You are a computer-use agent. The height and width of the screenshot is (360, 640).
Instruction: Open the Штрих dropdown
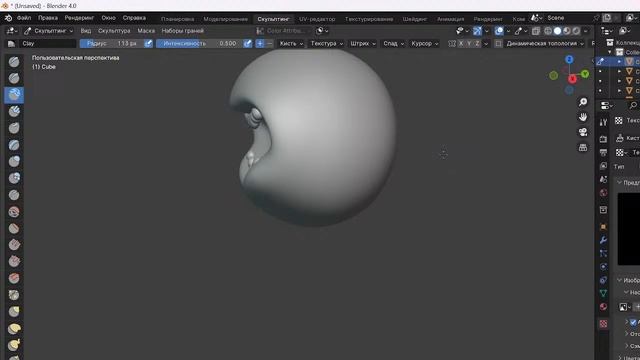[x=363, y=43]
